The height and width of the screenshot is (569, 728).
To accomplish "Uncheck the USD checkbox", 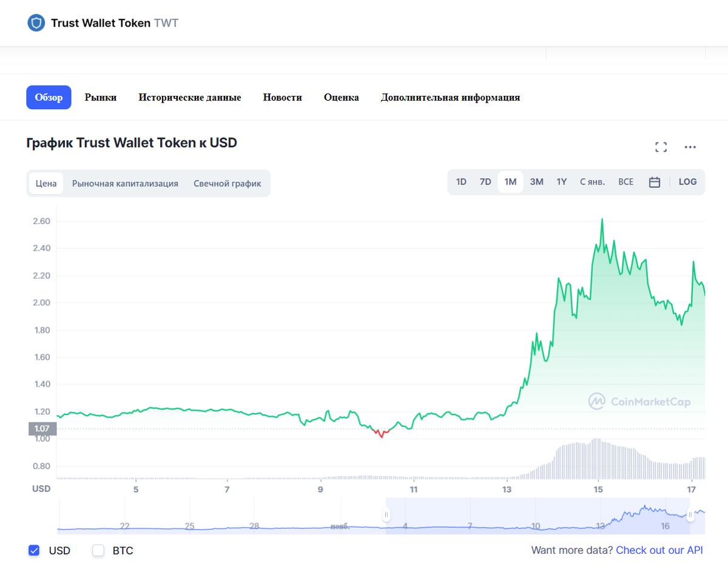I will point(34,551).
